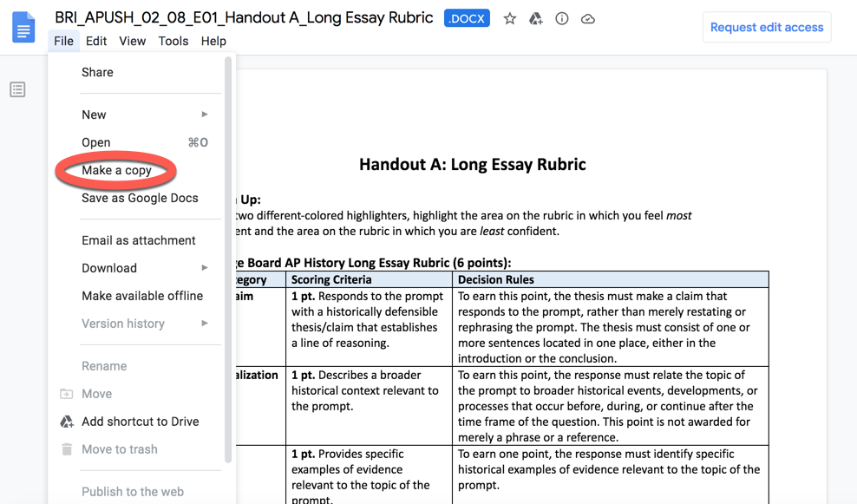
Task: Open document details info icon
Action: coord(561,19)
